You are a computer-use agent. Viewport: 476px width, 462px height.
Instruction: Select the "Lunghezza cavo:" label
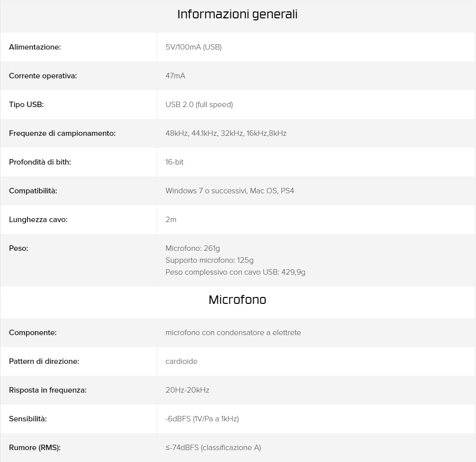pos(38,220)
